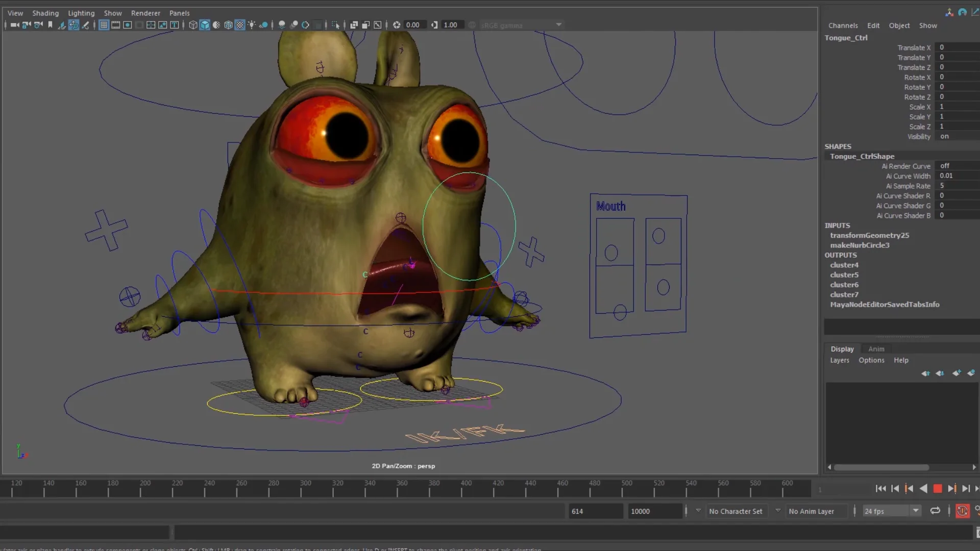The image size is (980, 551).
Task: Enable continuous playback loop toggle
Action: pos(935,511)
